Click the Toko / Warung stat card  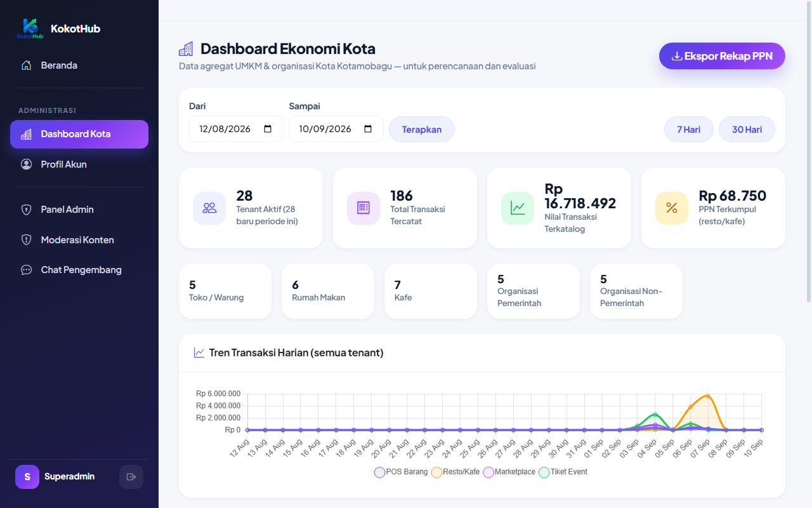click(x=225, y=291)
